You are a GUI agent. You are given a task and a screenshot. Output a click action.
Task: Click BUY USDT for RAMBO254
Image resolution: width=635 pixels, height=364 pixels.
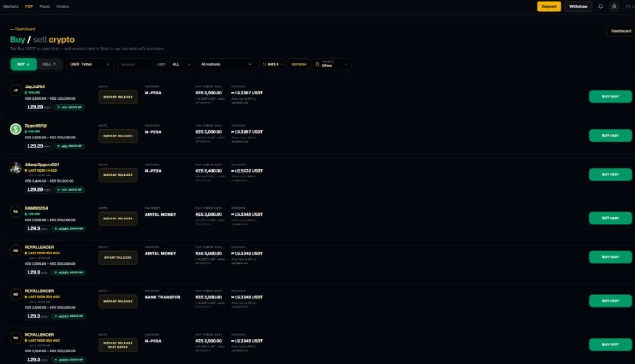(x=610, y=218)
